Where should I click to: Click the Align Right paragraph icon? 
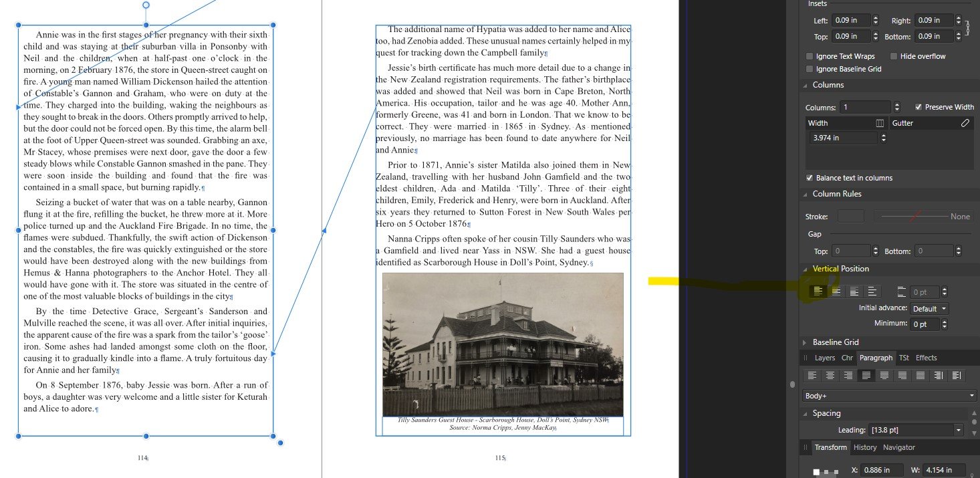pos(848,376)
